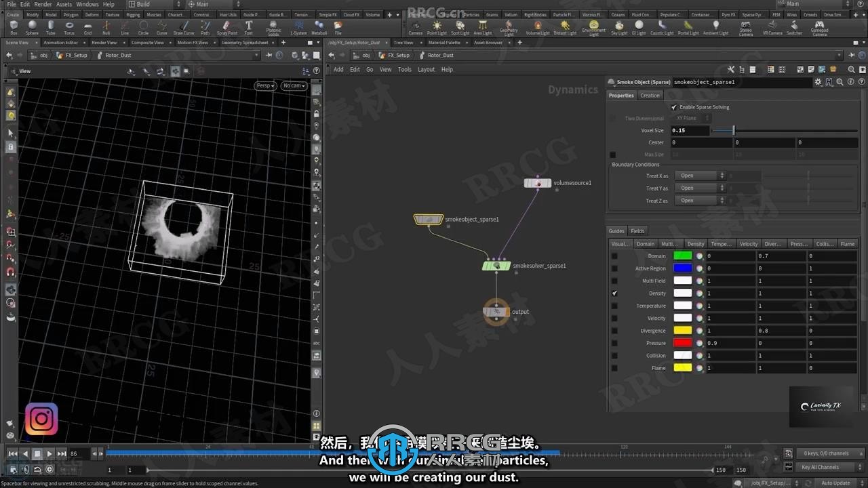Create a Sphere from the shelf
The image size is (868, 488).
pyautogui.click(x=32, y=28)
